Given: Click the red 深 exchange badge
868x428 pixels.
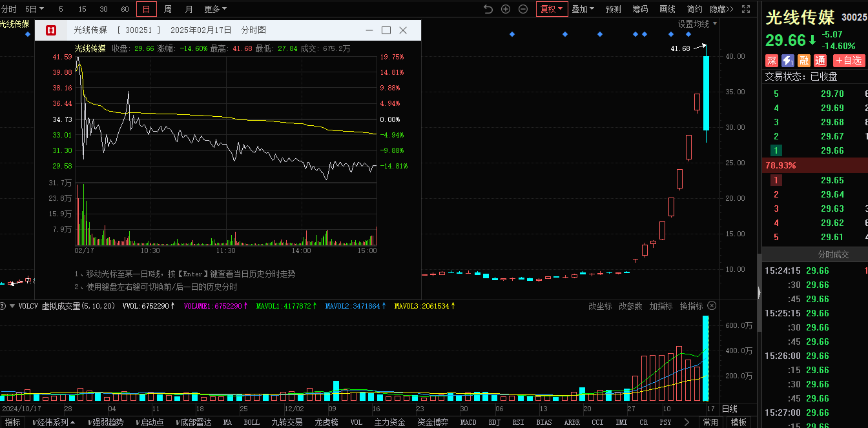Looking at the screenshot, I should 771,61.
